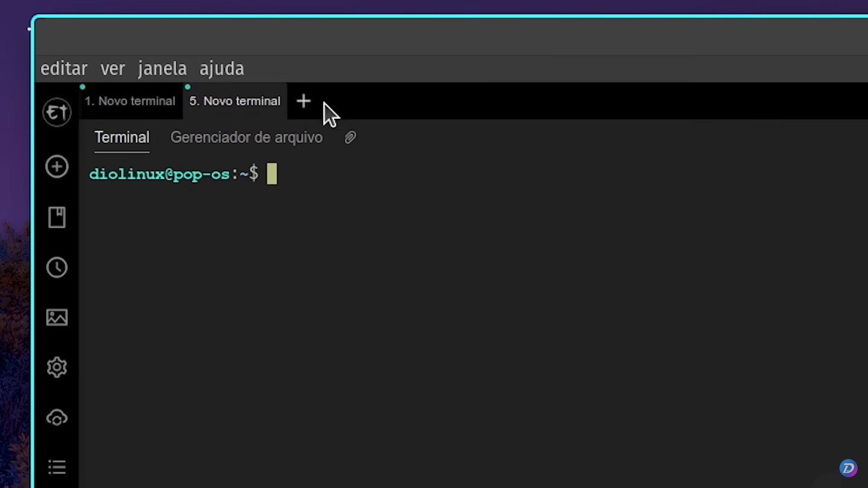The height and width of the screenshot is (488, 868).
Task: Open the ver menu
Action: pyautogui.click(x=113, y=68)
